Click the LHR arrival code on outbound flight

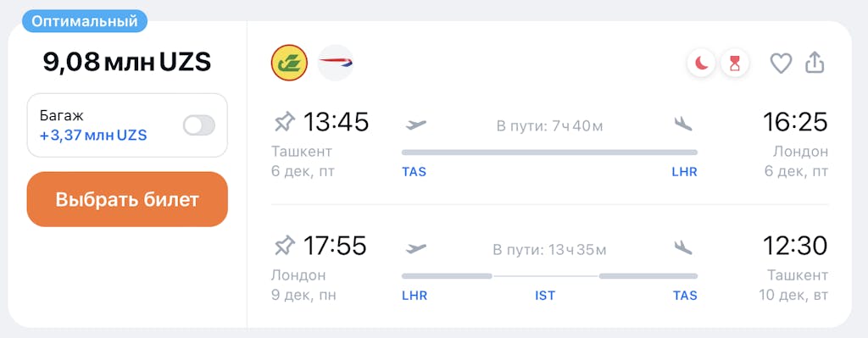685,172
